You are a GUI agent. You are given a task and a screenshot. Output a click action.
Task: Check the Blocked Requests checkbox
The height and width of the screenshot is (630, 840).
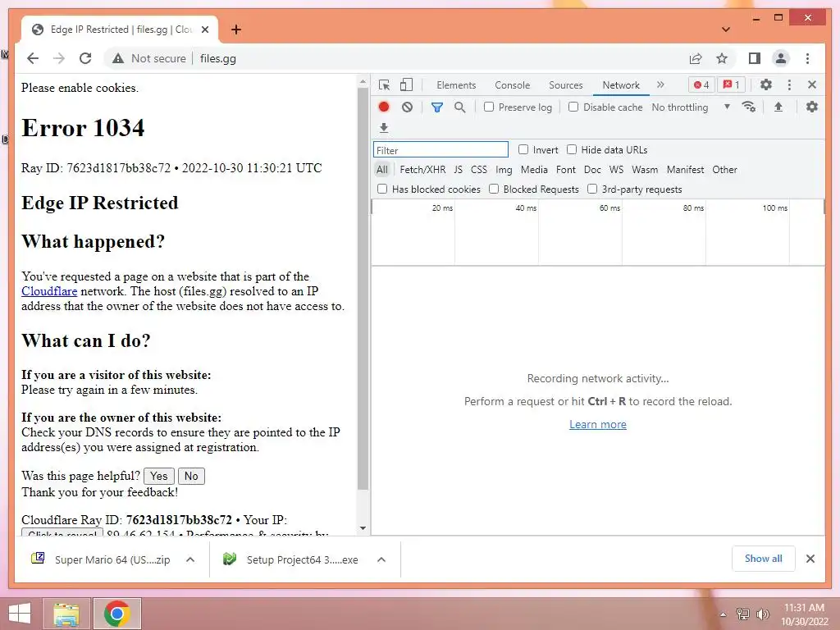point(494,189)
